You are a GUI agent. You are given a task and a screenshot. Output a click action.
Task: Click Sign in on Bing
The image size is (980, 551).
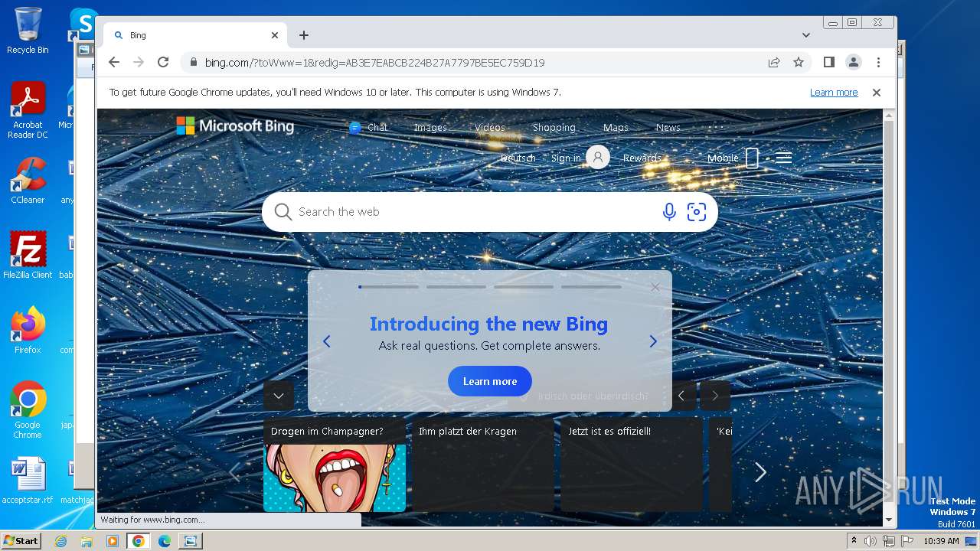[x=566, y=158]
